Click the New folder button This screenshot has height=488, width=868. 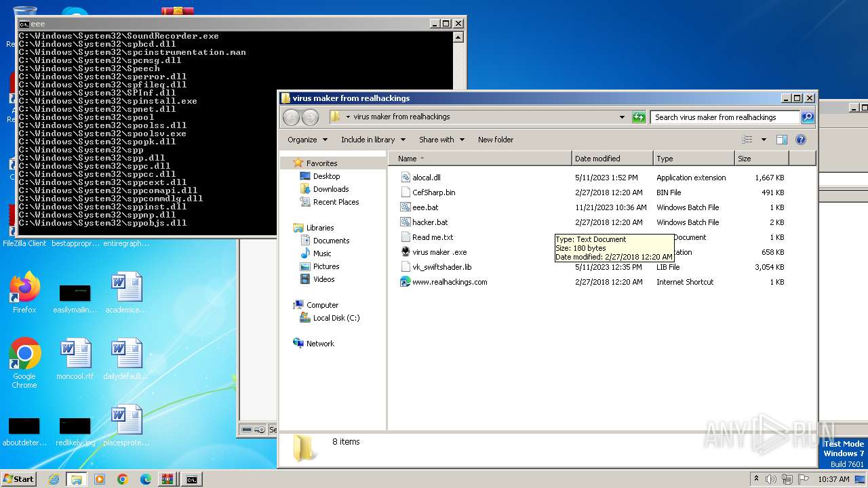496,140
